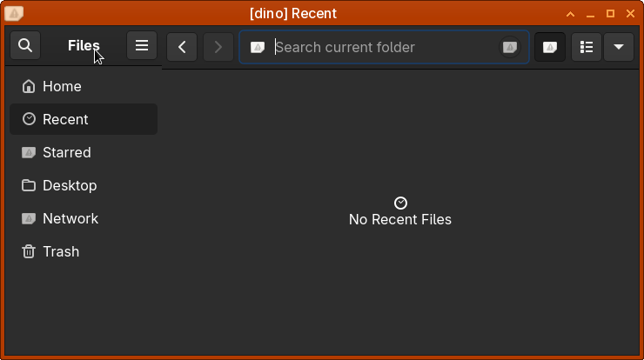Screen dimensions: 644x360
Task: Maximize the window using title bar button
Action: tap(610, 13)
